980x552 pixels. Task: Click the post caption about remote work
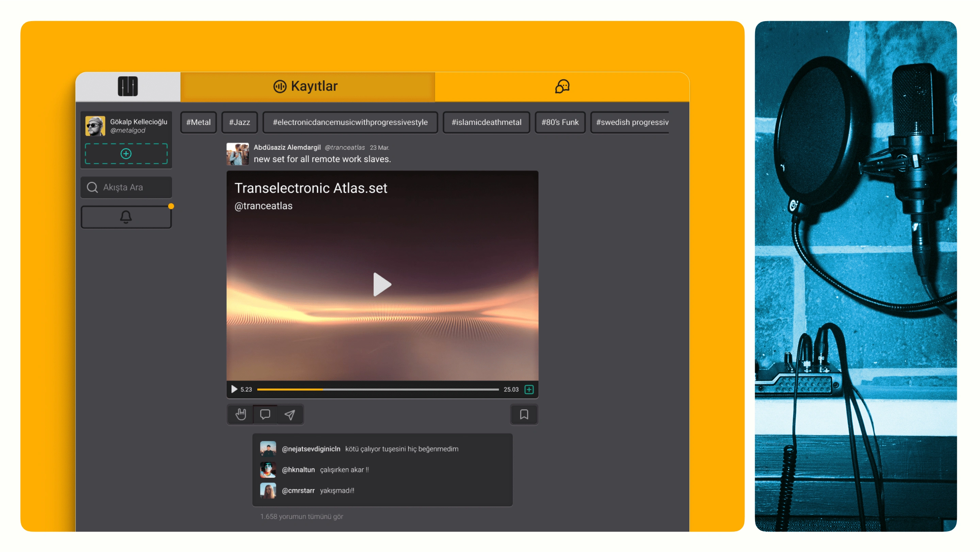pyautogui.click(x=322, y=159)
